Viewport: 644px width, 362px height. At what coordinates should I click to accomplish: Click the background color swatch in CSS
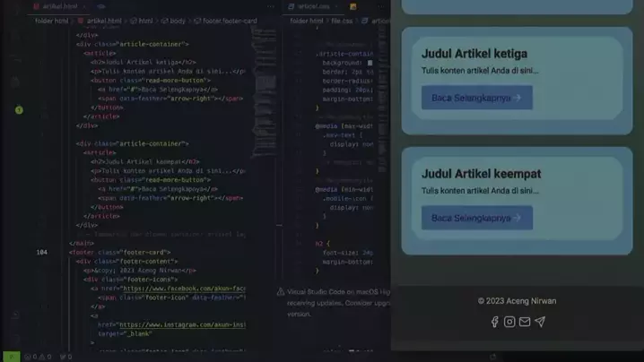pyautogui.click(x=370, y=64)
